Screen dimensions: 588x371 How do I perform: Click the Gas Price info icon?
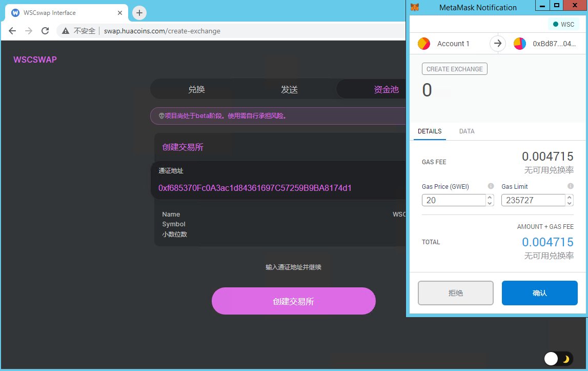[x=491, y=186]
